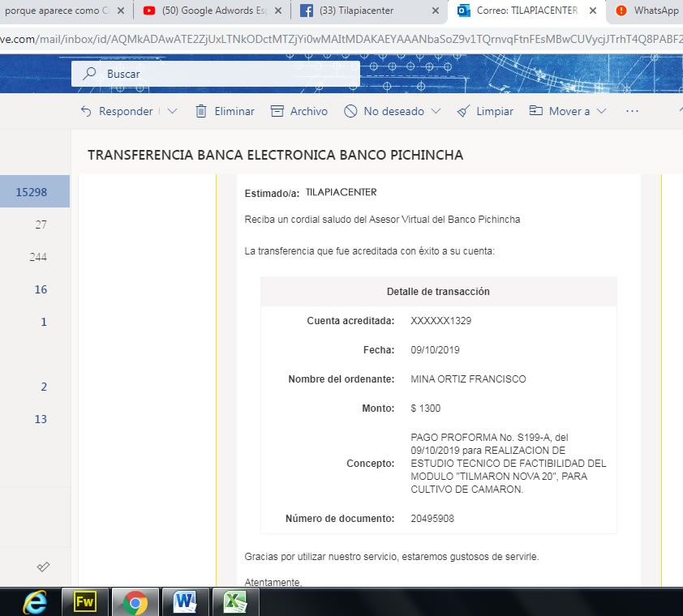Switch to the Tilapiacenter Facebook tab
The height and width of the screenshot is (616, 683).
(368, 11)
